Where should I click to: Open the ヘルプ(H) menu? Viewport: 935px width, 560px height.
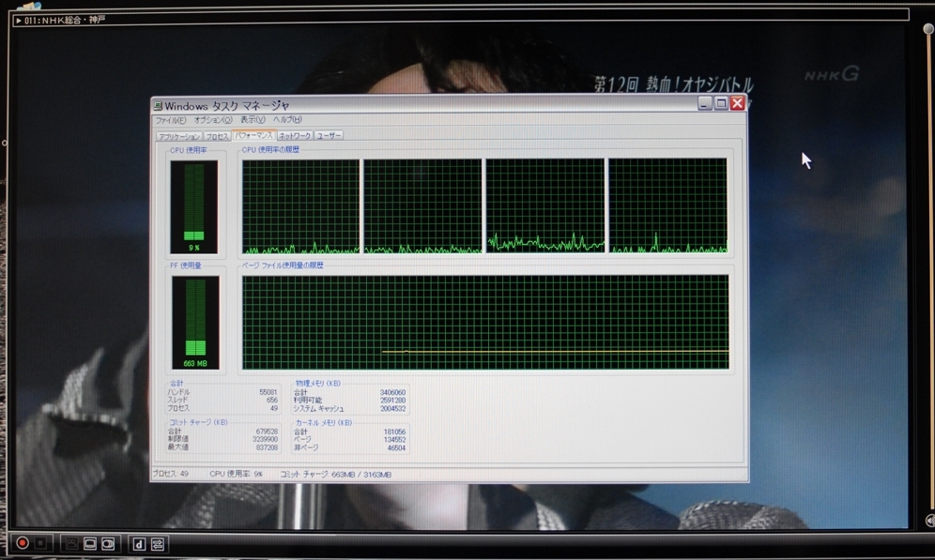click(x=286, y=120)
